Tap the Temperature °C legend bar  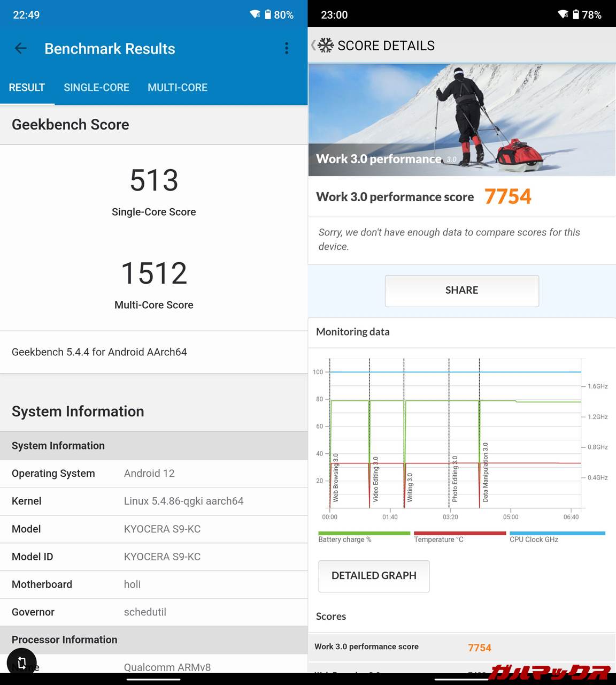459,534
